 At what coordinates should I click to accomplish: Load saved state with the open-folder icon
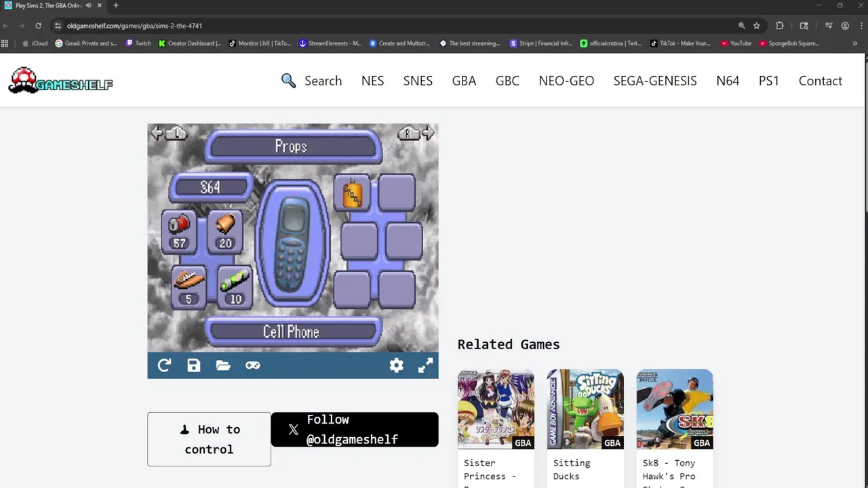pos(223,365)
